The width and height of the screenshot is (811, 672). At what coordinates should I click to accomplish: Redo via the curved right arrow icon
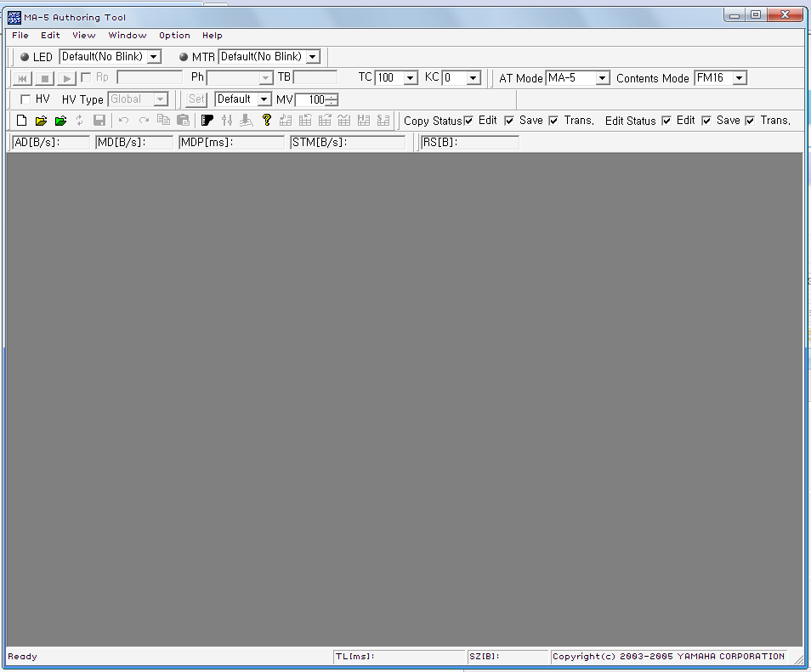pyautogui.click(x=144, y=121)
